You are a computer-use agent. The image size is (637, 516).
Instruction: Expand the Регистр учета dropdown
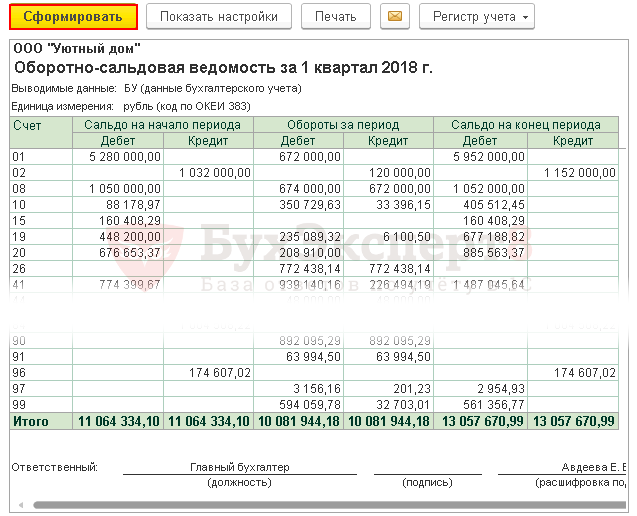(x=477, y=17)
